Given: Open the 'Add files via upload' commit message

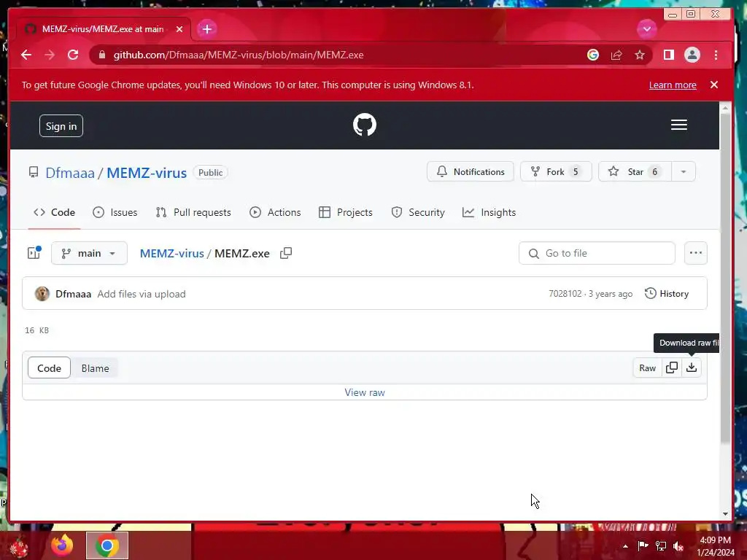Looking at the screenshot, I should 142,294.
